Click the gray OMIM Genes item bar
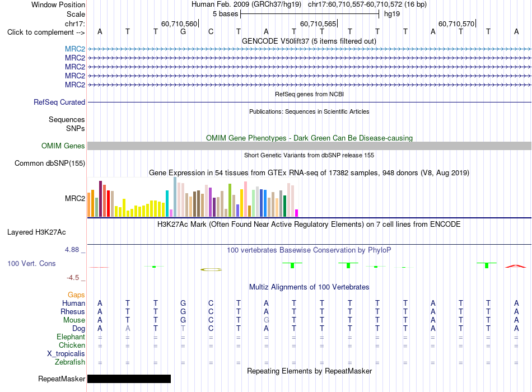This screenshot has width=532, height=392. [x=309, y=146]
